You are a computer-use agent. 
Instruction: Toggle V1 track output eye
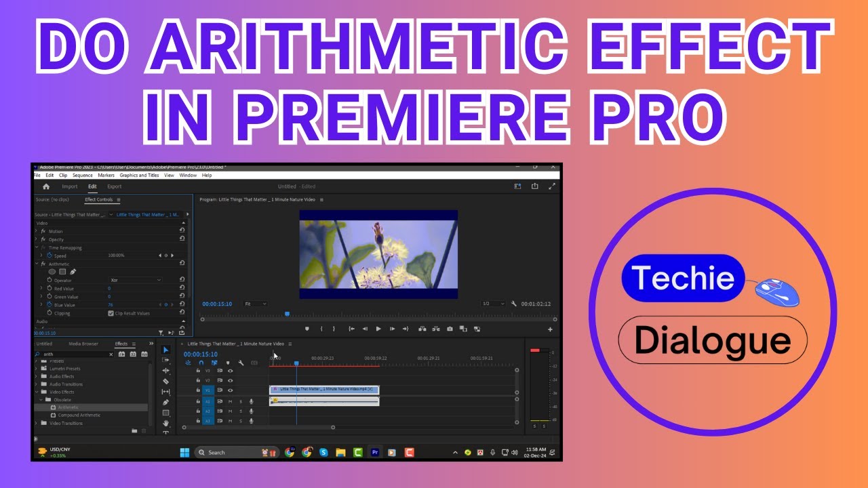pos(230,390)
